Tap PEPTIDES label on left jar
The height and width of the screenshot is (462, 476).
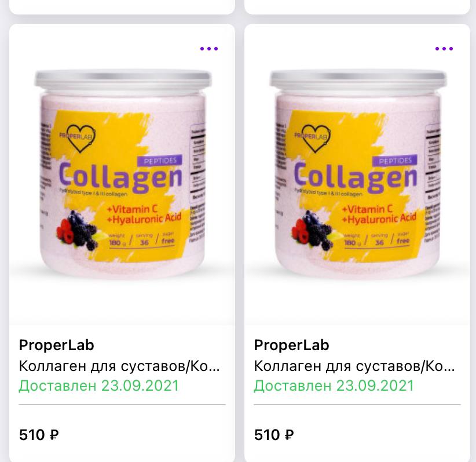click(160, 161)
